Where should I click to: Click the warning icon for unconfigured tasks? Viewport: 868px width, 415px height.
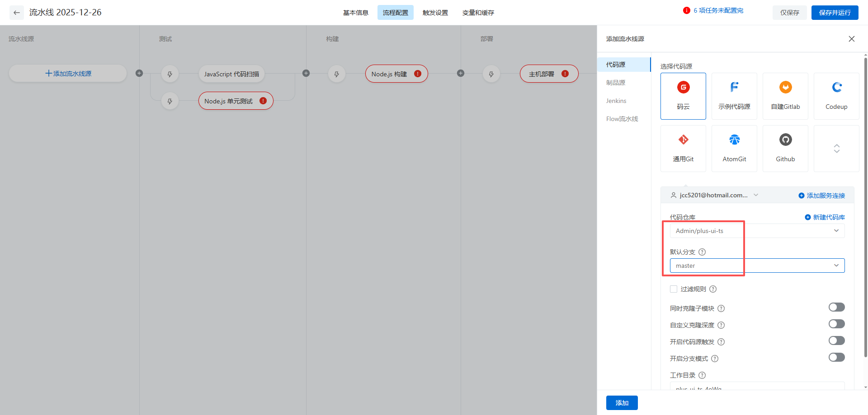687,10
